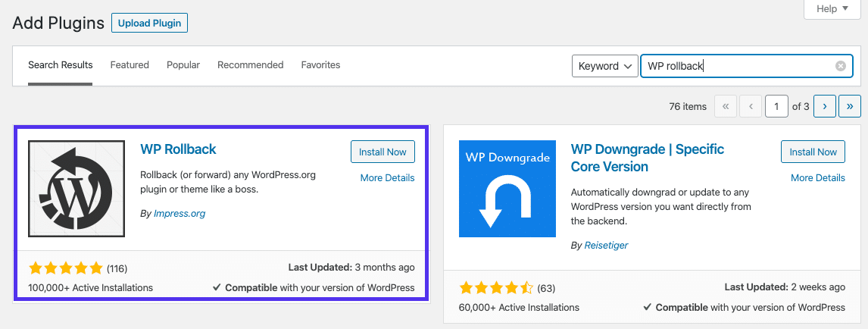Open the Favorites tab
The height and width of the screenshot is (329, 868).
(320, 65)
